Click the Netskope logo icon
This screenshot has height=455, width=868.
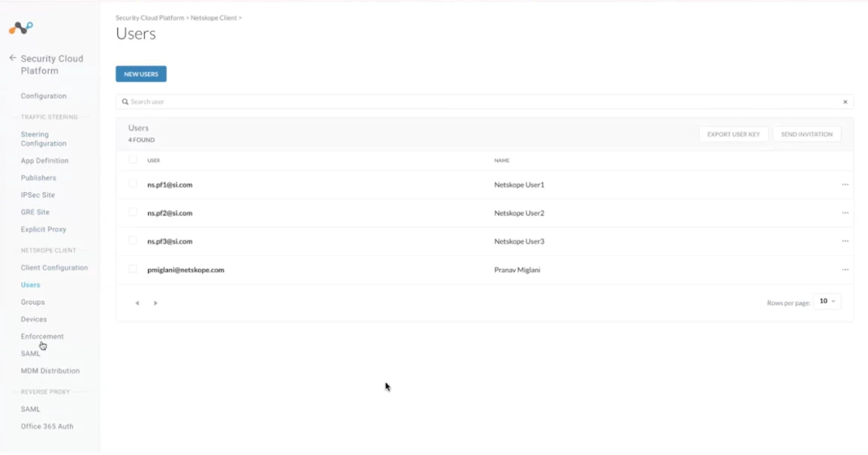click(21, 28)
